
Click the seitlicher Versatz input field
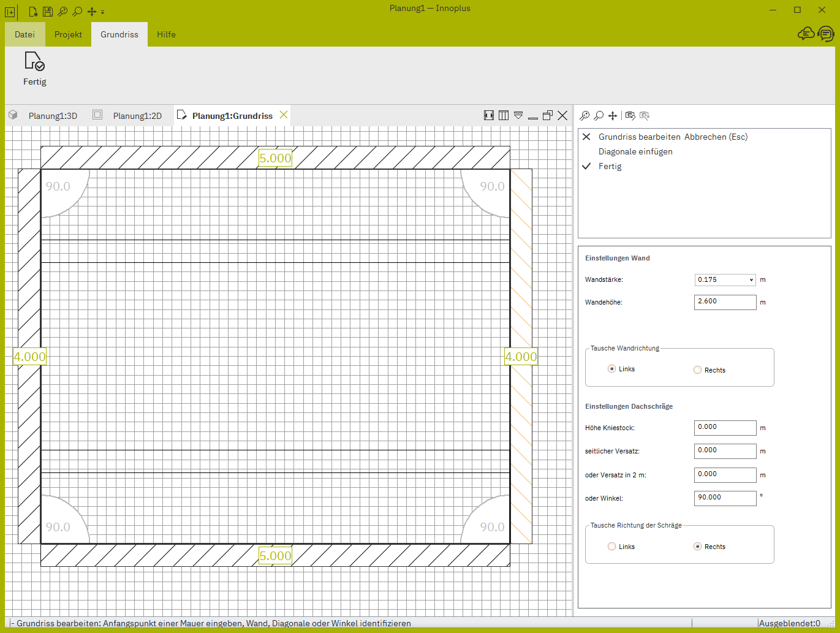click(725, 451)
